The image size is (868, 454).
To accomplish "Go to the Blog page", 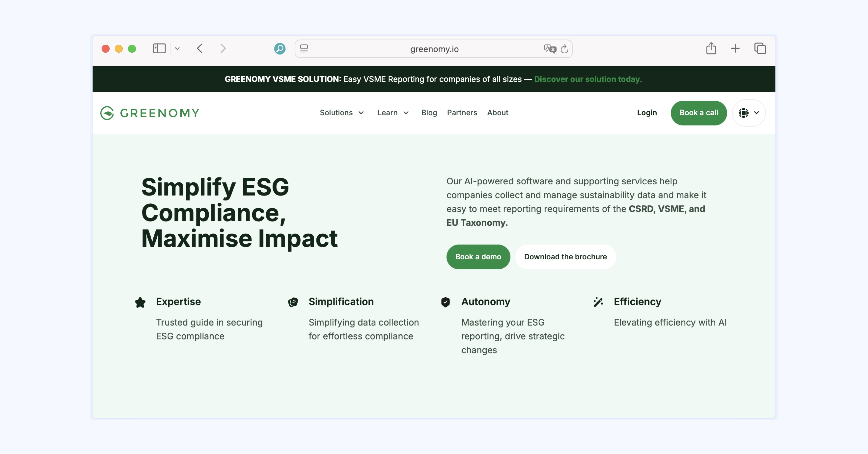I will click(429, 112).
